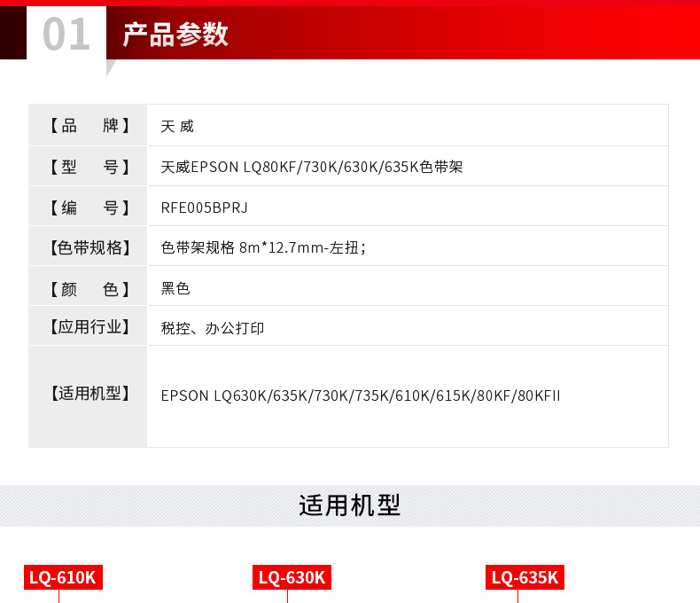This screenshot has height=603, width=700.
Task: Click the LQ-635K red tag
Action: [x=525, y=577]
